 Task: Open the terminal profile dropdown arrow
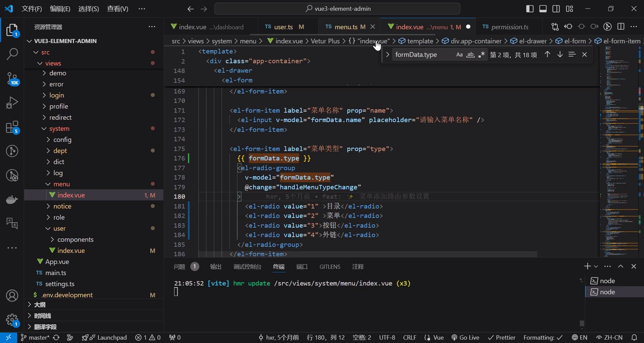(596, 266)
